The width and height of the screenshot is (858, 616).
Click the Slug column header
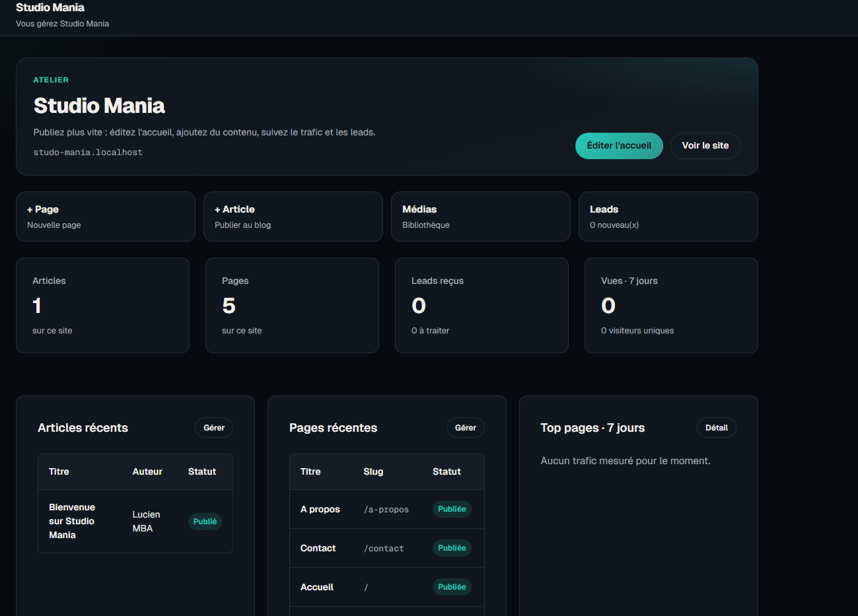pyautogui.click(x=373, y=471)
